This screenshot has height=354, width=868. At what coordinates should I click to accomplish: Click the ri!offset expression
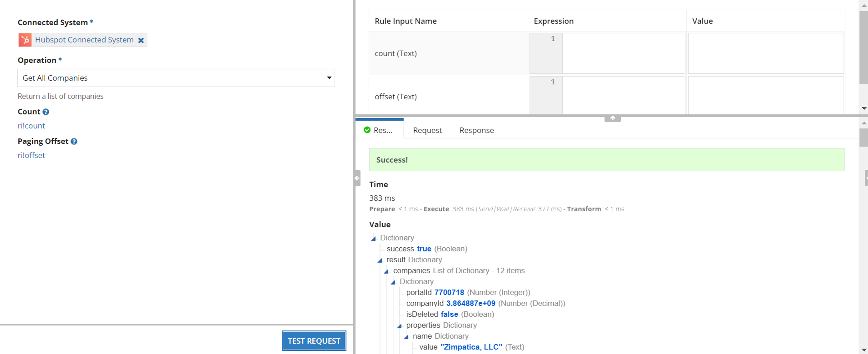[31, 155]
